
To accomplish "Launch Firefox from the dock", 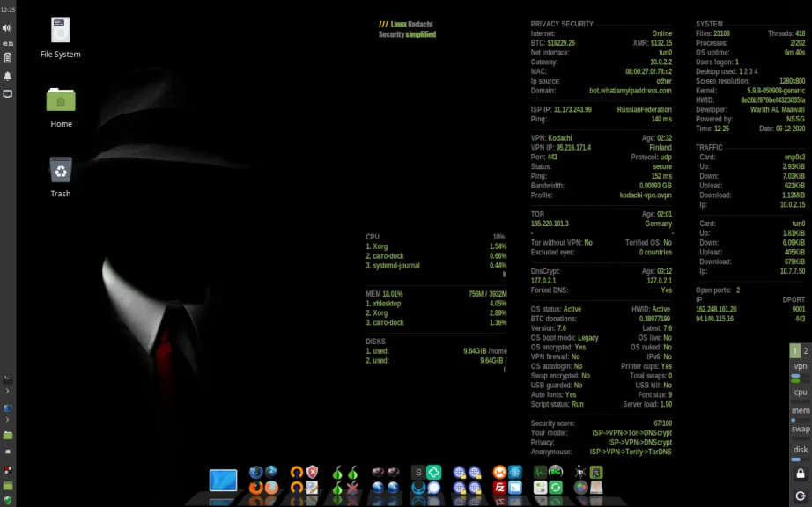I will [x=269, y=489].
